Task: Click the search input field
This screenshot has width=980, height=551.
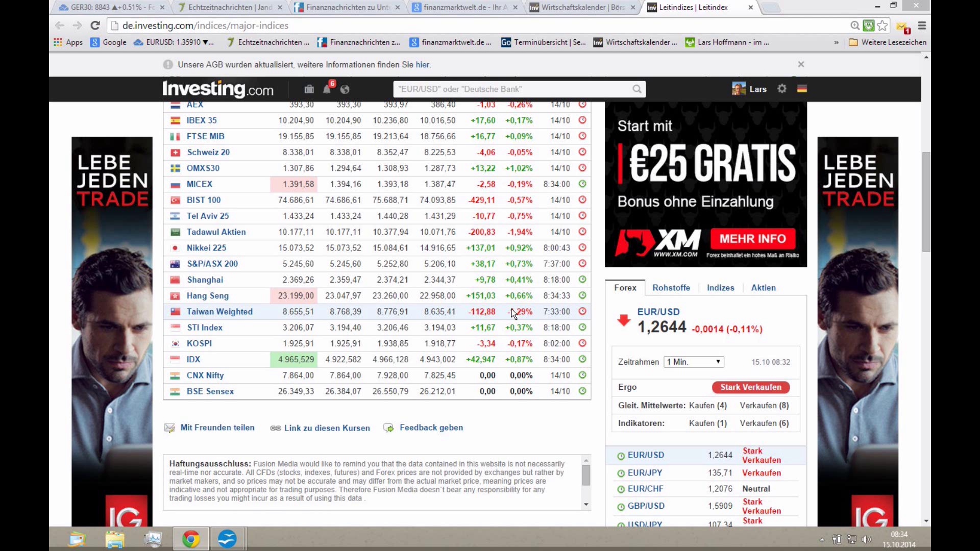Action: 510,89
